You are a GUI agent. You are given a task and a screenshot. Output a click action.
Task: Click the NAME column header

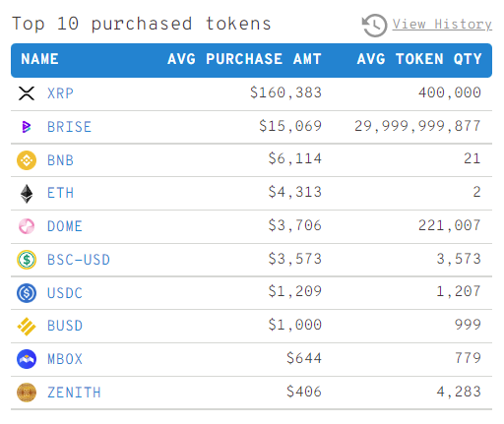coord(39,59)
